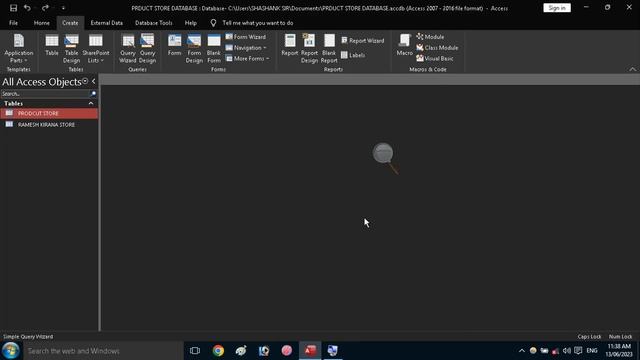640x360 pixels.
Task: Insert a new Module
Action: coord(430,37)
